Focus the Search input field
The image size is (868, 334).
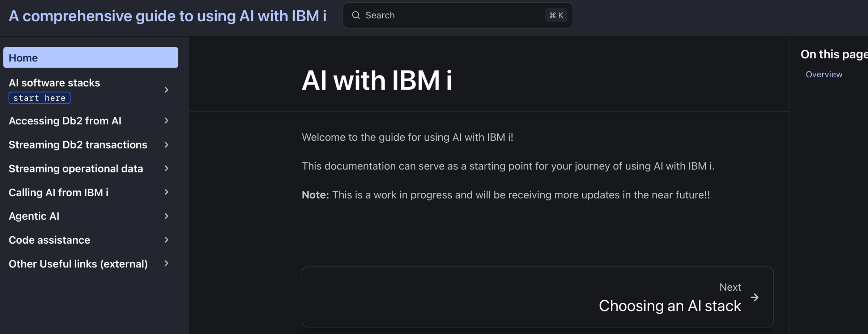pyautogui.click(x=458, y=15)
